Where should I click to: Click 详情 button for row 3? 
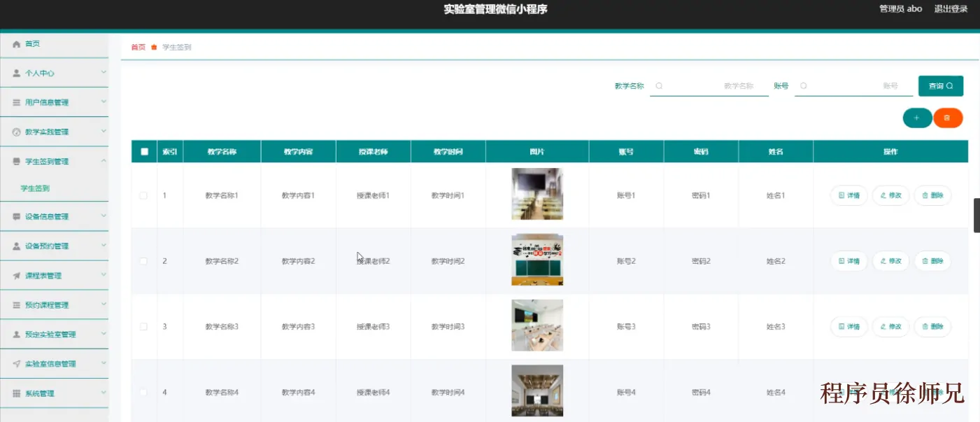(849, 327)
